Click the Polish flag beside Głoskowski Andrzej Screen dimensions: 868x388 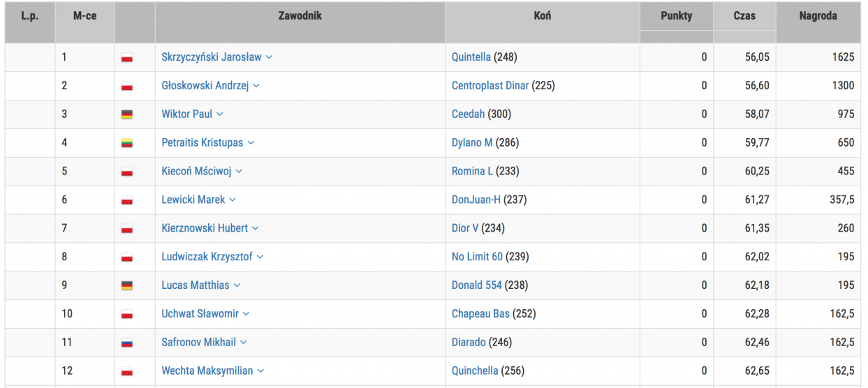(x=127, y=87)
